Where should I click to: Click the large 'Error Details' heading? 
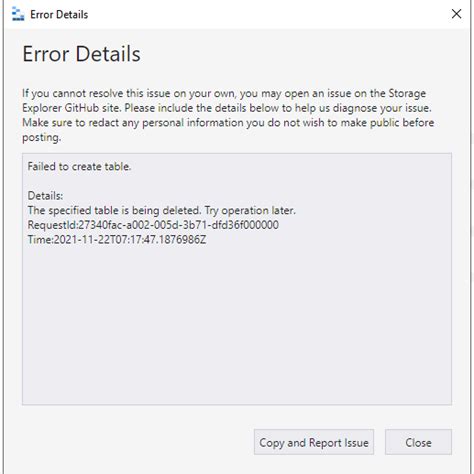[81, 54]
